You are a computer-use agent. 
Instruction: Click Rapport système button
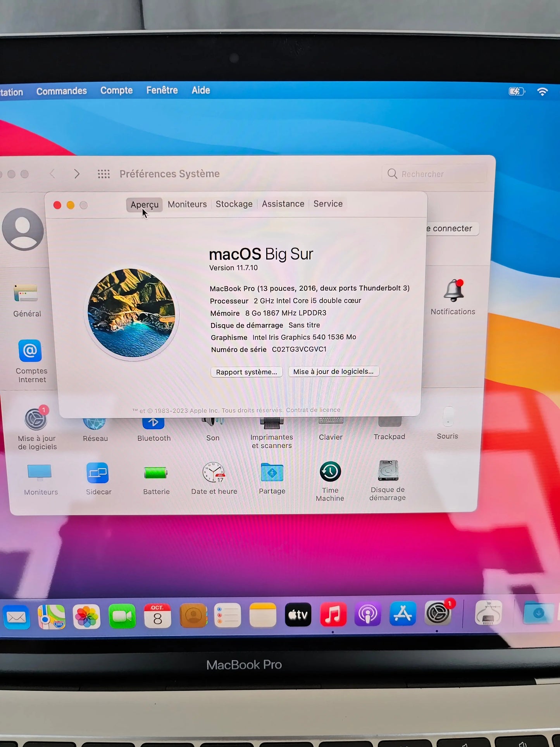tap(246, 372)
